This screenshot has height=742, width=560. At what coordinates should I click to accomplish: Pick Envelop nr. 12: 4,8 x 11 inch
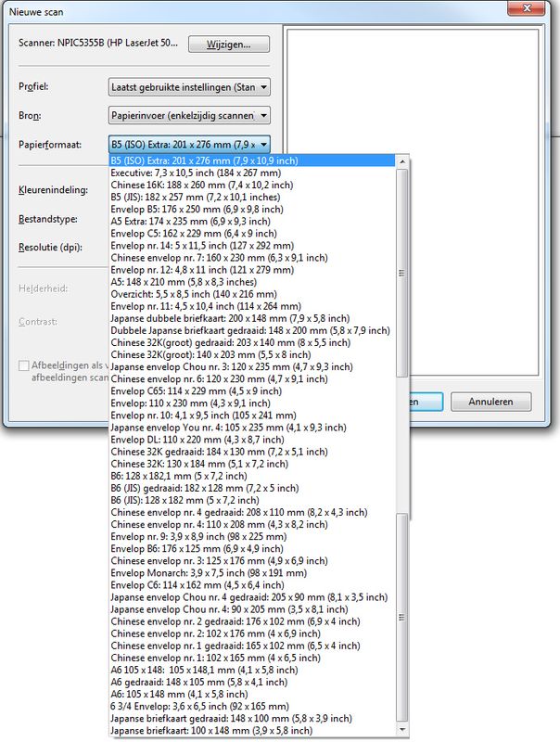[252, 270]
